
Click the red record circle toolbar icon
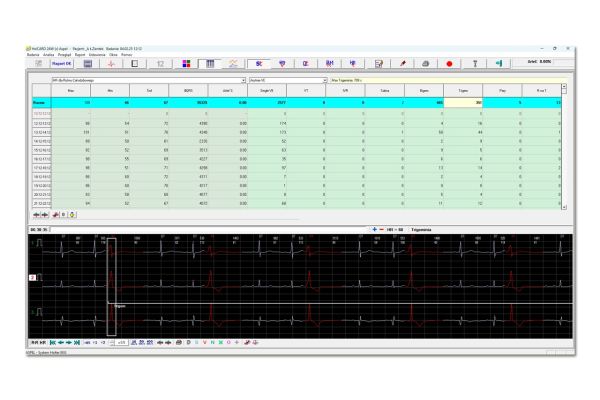point(450,62)
